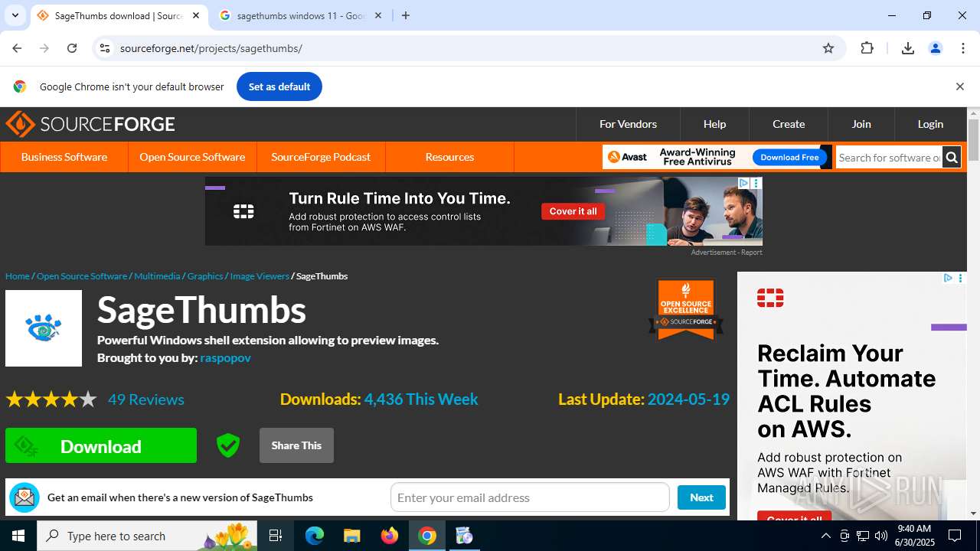Click Avast Download Free button

coord(789,157)
